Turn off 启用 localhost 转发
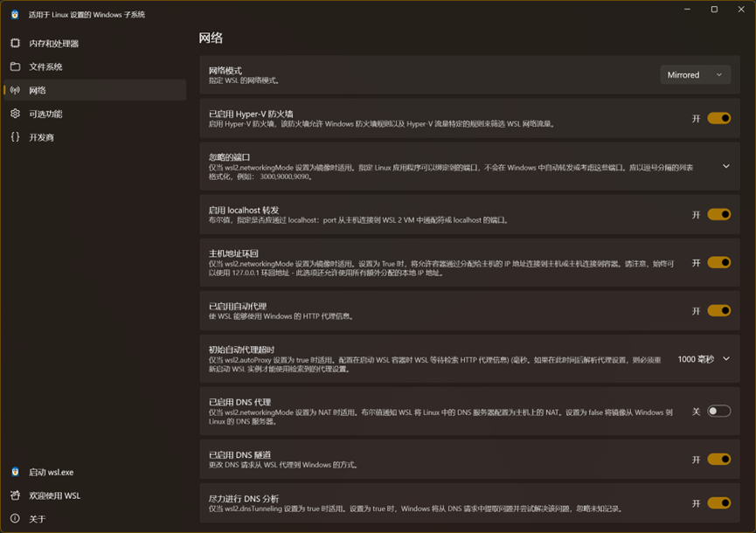 click(x=718, y=212)
